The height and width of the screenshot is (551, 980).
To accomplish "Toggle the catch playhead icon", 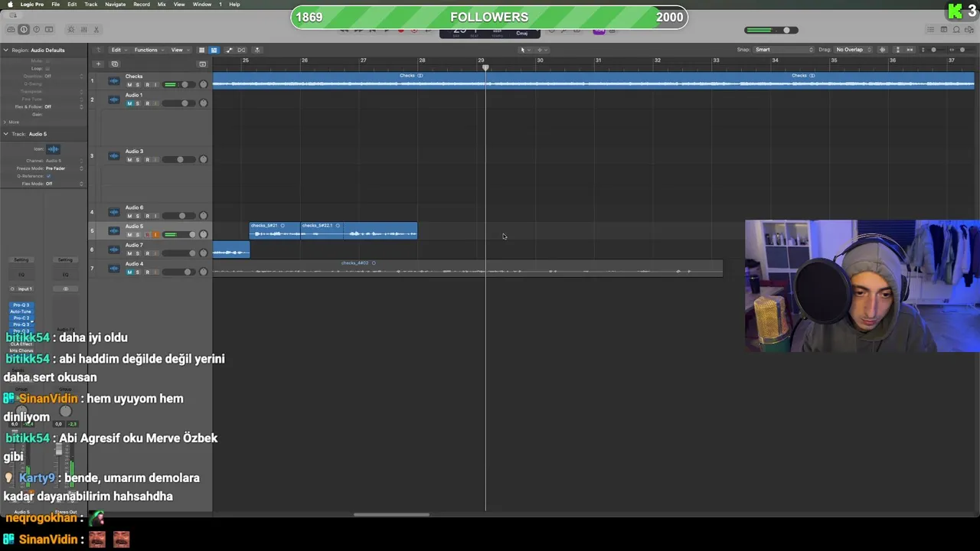I will point(257,50).
